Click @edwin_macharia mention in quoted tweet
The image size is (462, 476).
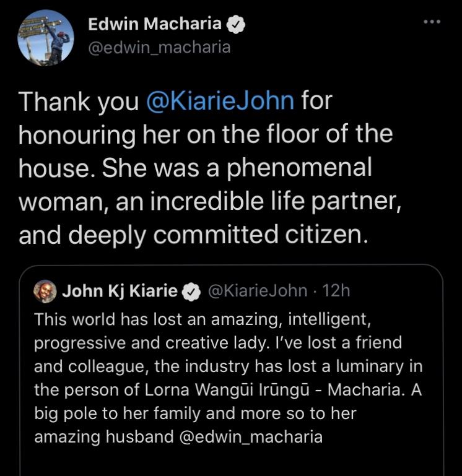(x=251, y=437)
